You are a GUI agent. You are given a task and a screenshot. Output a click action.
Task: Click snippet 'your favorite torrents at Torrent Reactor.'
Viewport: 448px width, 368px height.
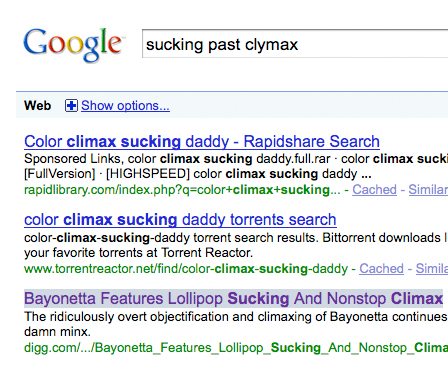coord(138,253)
